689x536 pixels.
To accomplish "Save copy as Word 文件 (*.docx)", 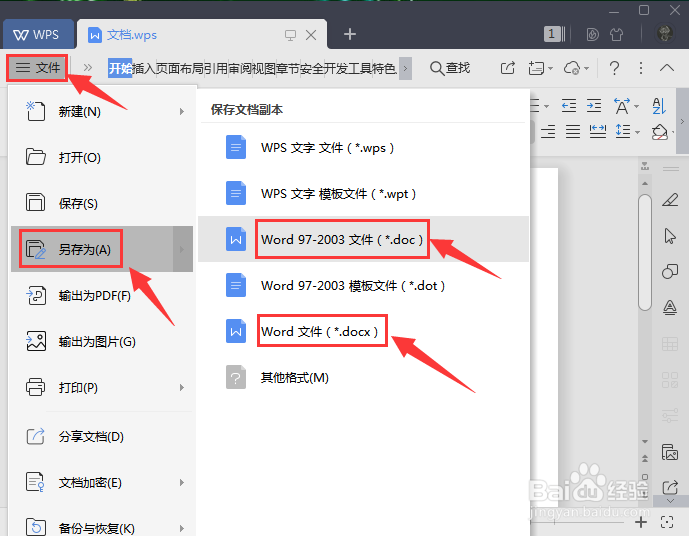I will 363,331.
